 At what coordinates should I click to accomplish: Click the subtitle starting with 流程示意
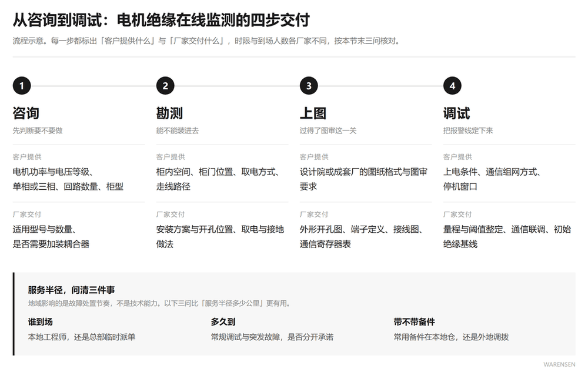[208, 41]
